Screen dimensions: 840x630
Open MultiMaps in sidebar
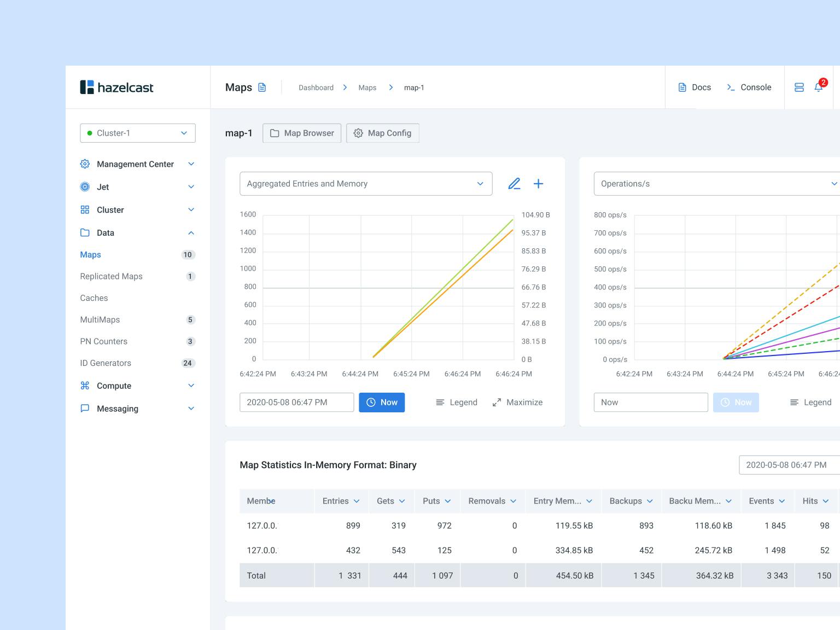(100, 320)
